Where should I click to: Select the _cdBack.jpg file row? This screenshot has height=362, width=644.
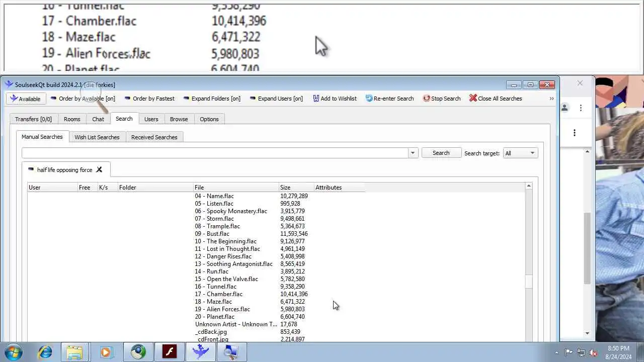[x=211, y=332]
